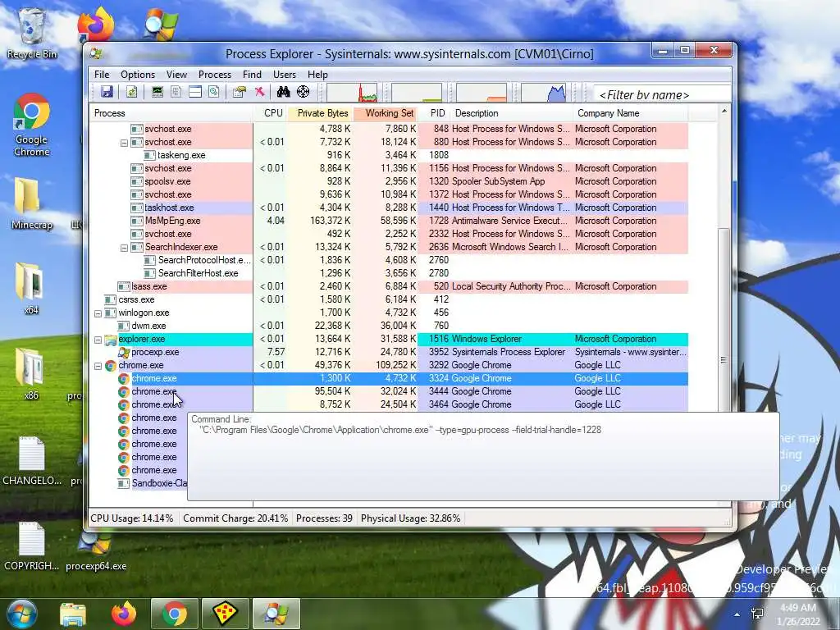Screen dimensions: 840x630
Task: Open Sandboxie from the taskbar
Action: pos(225,614)
